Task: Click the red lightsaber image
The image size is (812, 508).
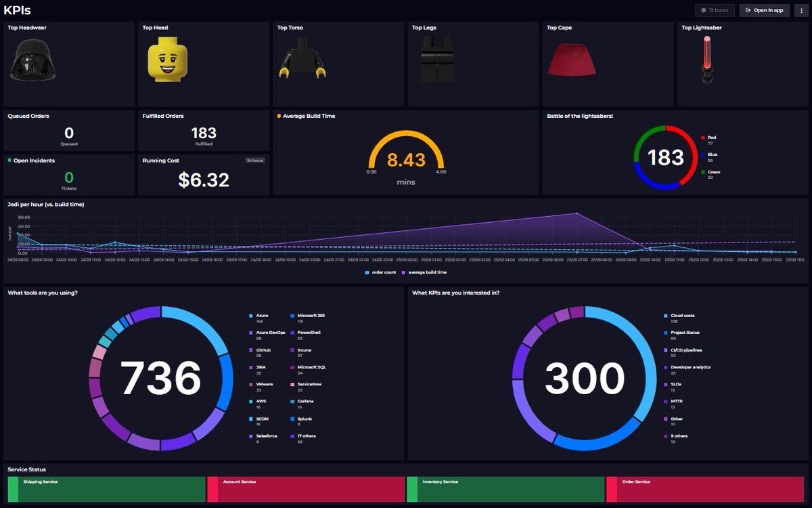Action: point(708,60)
